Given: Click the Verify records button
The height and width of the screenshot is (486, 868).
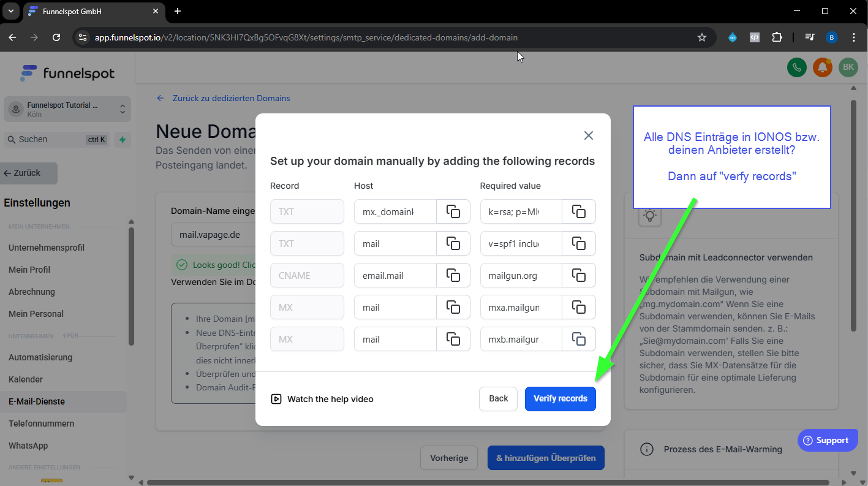Looking at the screenshot, I should [560, 398].
